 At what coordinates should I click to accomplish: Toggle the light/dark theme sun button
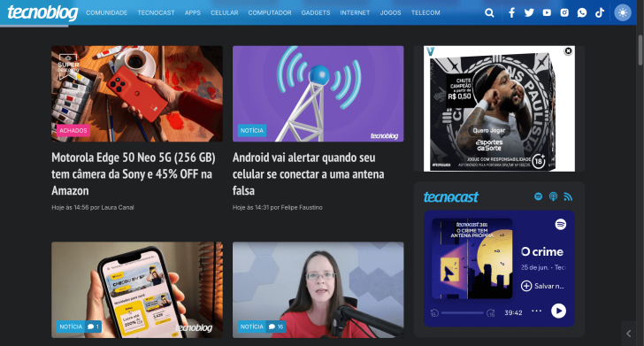point(623,12)
